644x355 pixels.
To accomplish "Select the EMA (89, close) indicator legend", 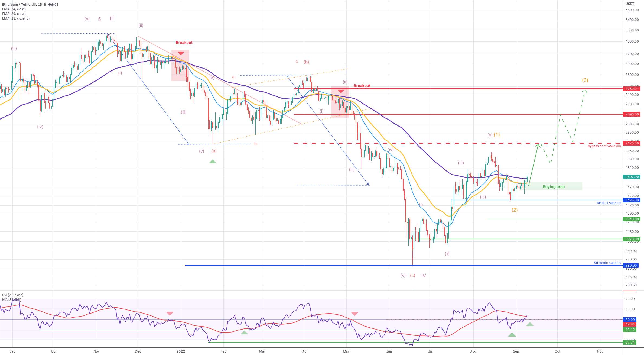I will click(x=14, y=14).
